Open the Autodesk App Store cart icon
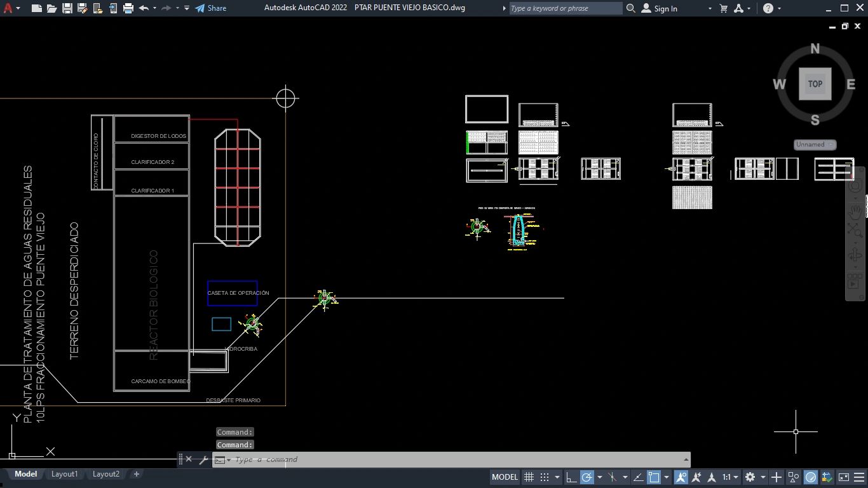The image size is (868, 488). tap(723, 8)
